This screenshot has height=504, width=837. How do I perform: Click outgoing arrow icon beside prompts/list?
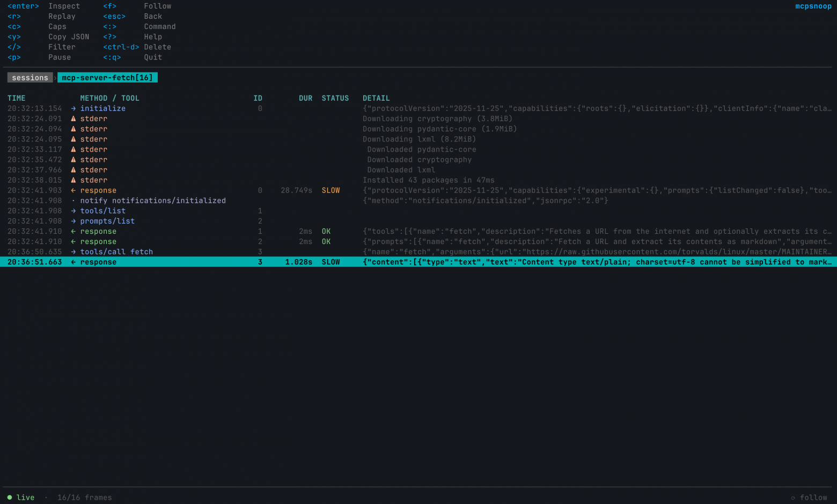point(74,221)
